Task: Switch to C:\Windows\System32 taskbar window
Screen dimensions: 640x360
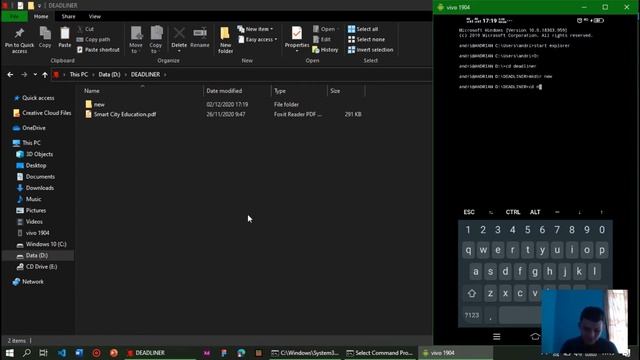Action: coord(305,353)
